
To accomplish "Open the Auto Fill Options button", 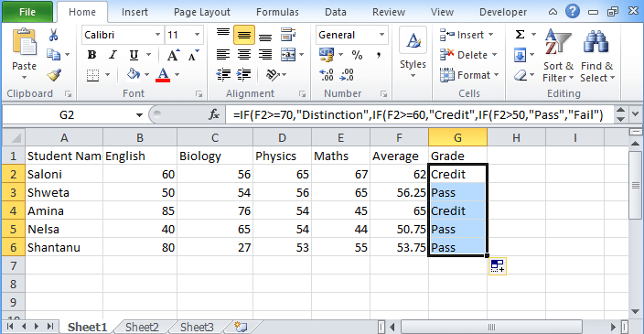I will (x=498, y=266).
